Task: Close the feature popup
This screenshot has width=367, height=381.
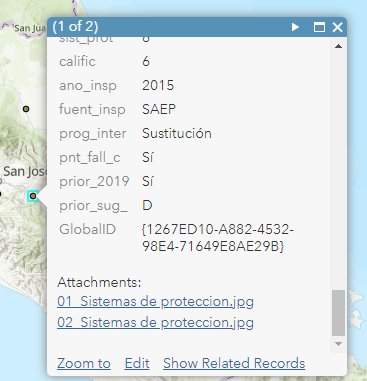Action: tap(337, 27)
